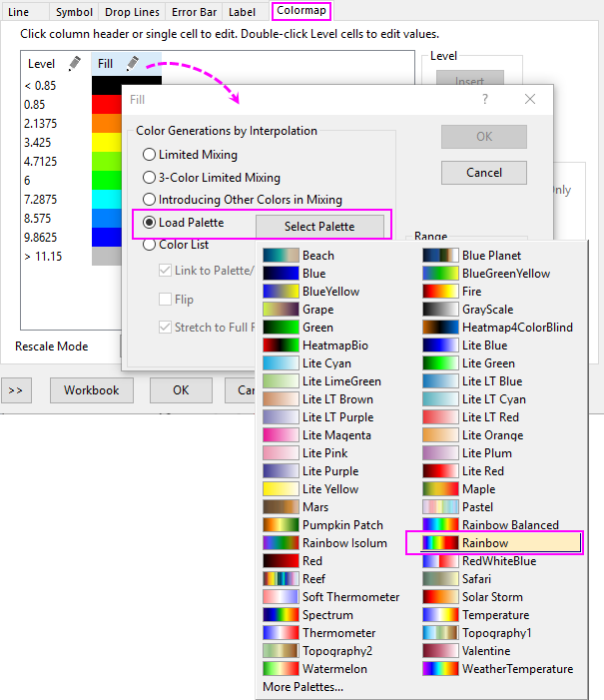604x700 pixels.
Task: Choose the Reef palette
Action: [295, 579]
